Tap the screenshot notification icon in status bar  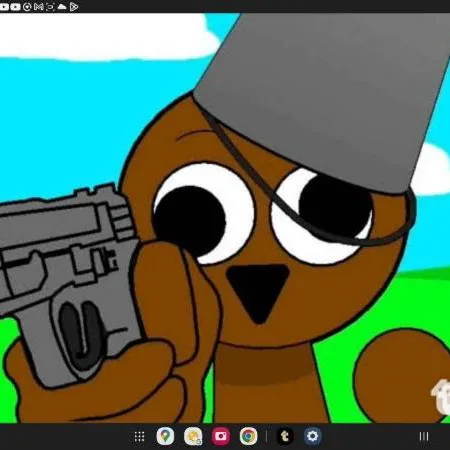point(50,6)
